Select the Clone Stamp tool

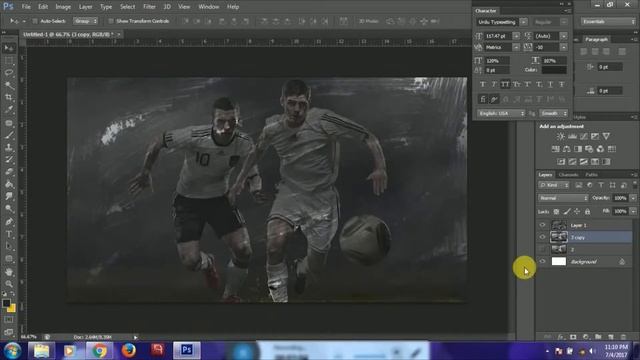click(9, 147)
